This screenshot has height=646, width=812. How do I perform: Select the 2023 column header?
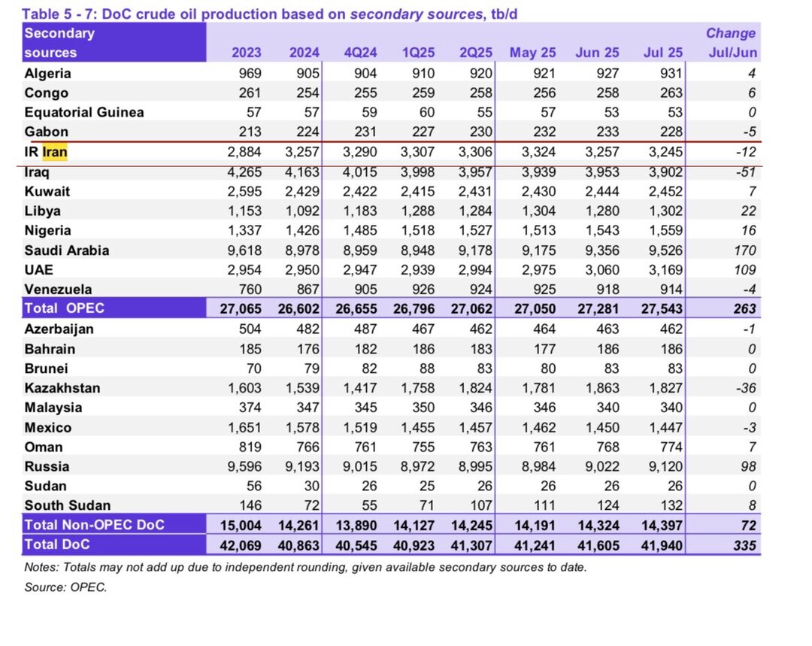(247, 53)
